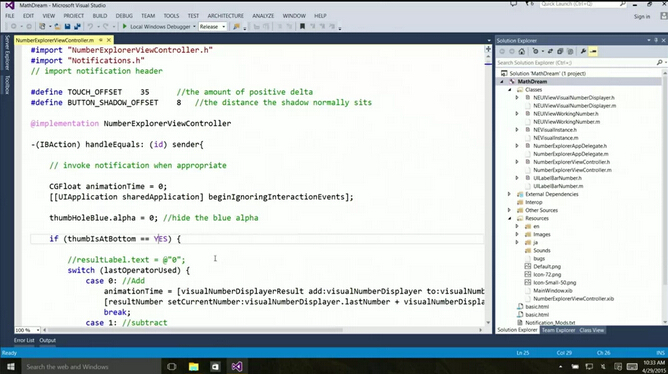Screen dimensions: 668x374
Task: Switch to the Team Explorer tab
Action: [x=559, y=330]
